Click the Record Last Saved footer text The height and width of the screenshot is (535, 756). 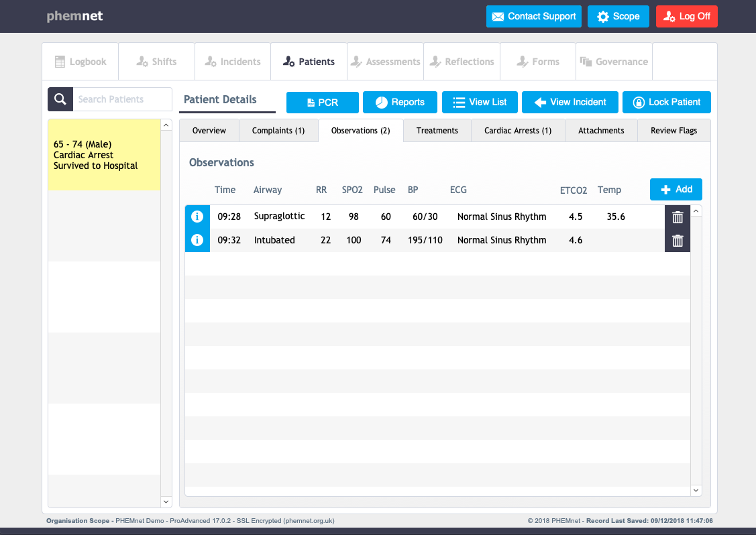[x=649, y=520]
